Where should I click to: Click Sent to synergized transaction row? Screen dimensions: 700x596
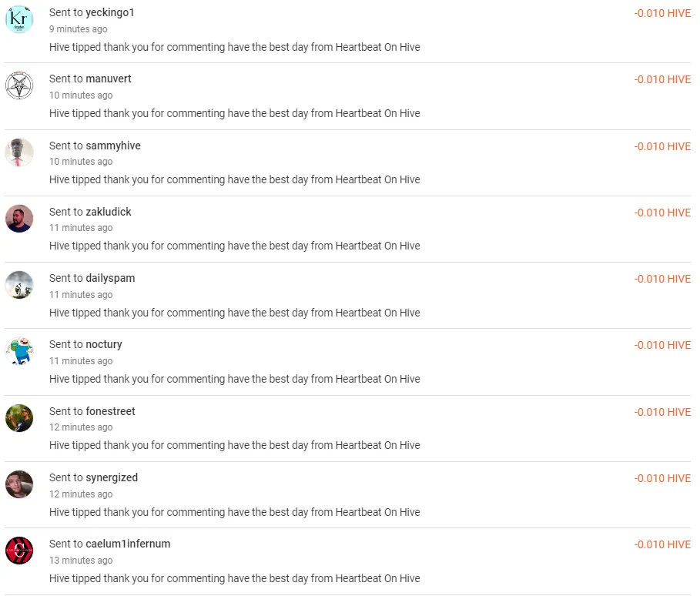click(93, 477)
